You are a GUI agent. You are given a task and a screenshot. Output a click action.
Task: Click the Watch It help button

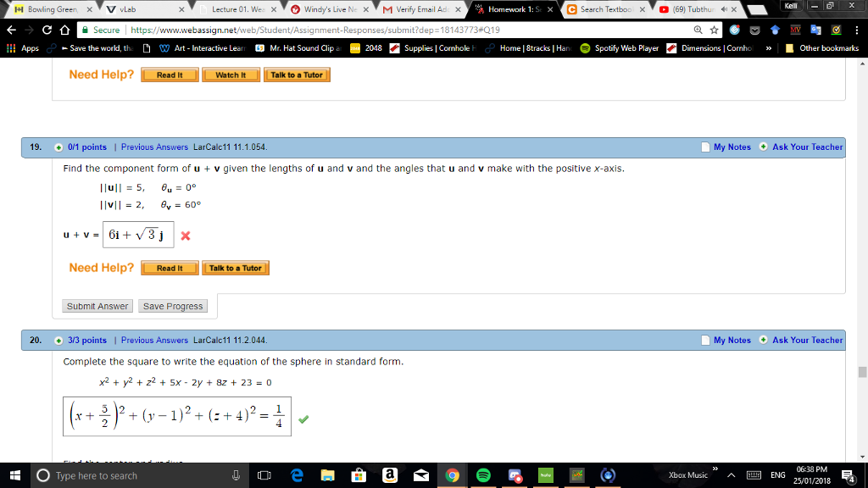pos(231,75)
